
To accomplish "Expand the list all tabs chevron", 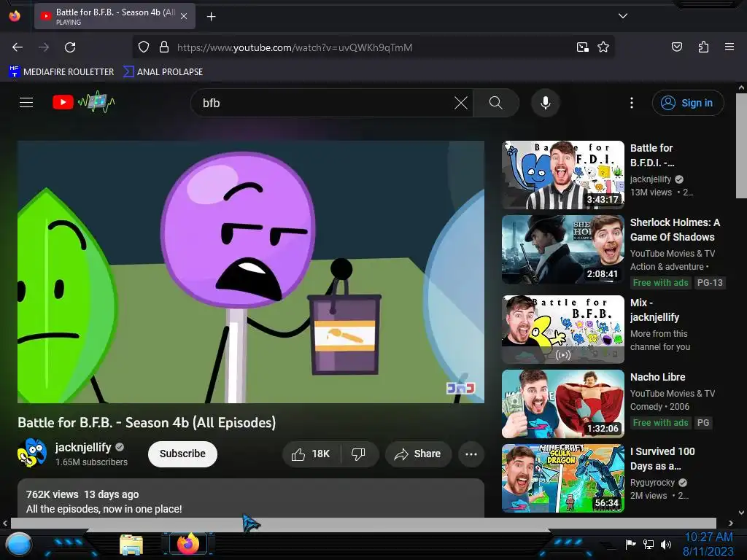I will pos(623,16).
